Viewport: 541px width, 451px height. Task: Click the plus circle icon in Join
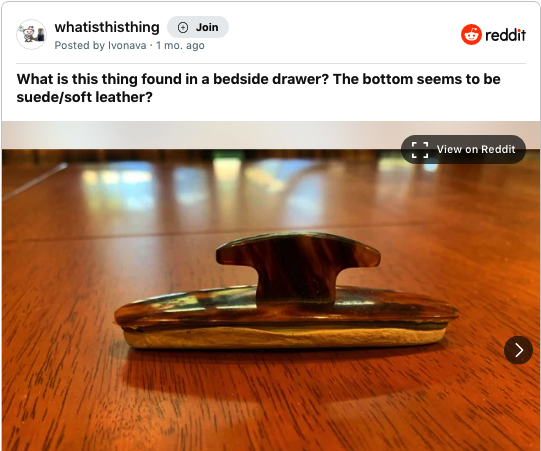(x=183, y=27)
